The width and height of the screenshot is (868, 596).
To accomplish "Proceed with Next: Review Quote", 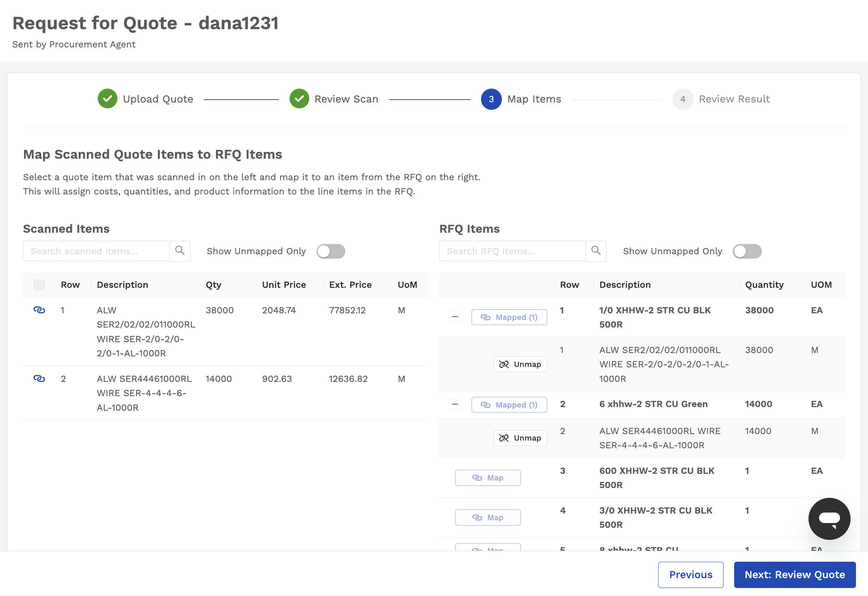I will coord(795,575).
